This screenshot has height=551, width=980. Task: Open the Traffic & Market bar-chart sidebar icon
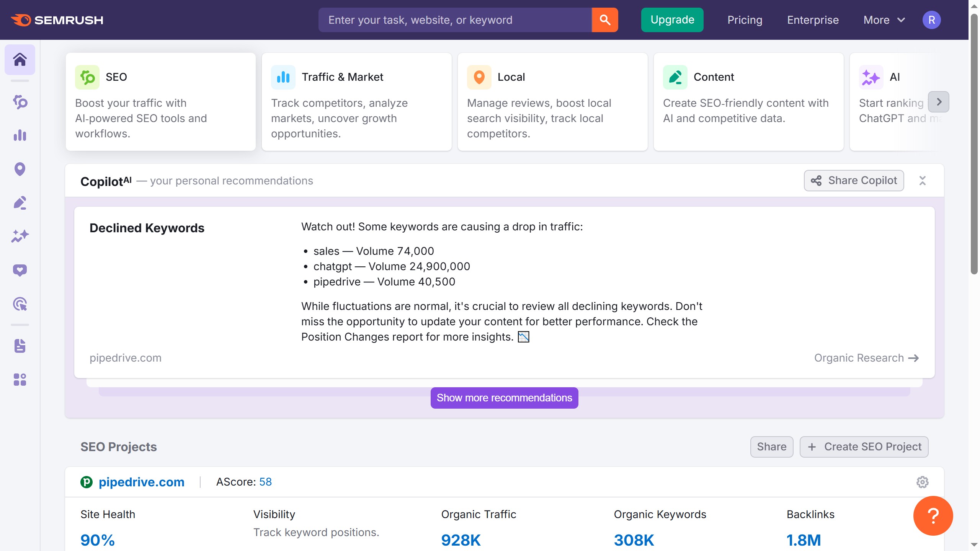20,135
